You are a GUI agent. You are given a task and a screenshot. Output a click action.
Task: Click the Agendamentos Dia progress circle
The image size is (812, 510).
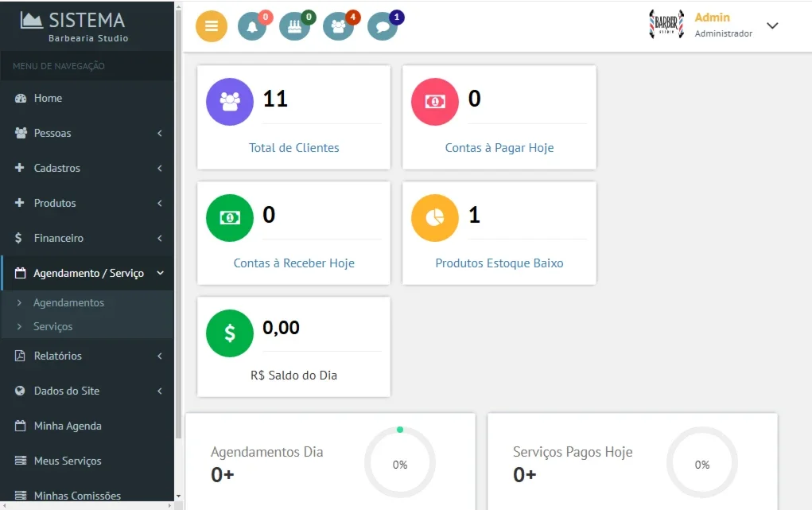400,462
